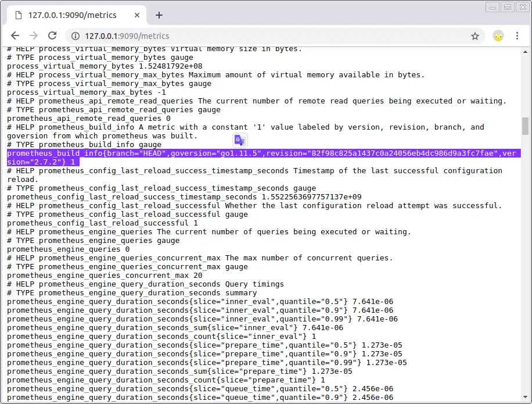Click '# TYPE process_virtual_memory_bytes gauge' line
This screenshot has width=532, height=404.
100,58
